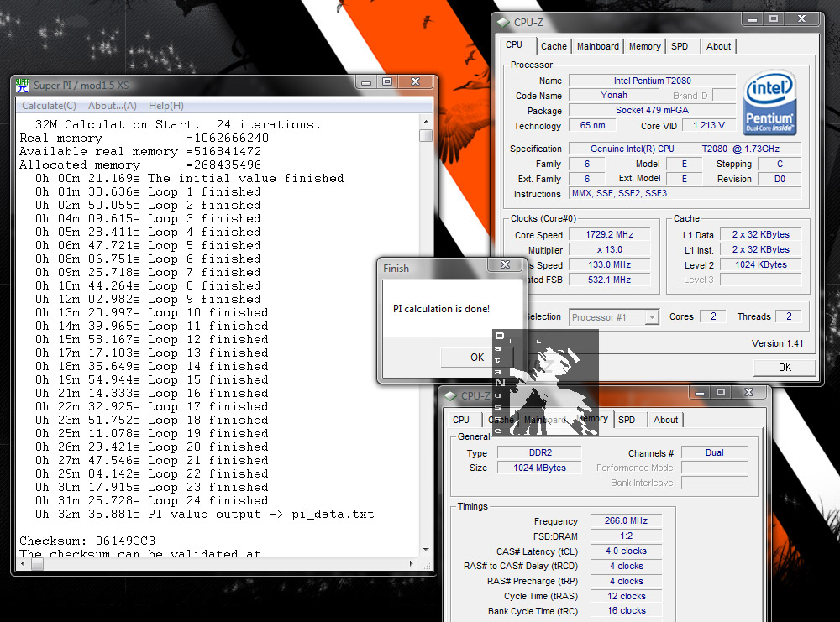Viewport: 840px width, 622px height.
Task: Open the About...(A) menu in Super PI
Action: [x=113, y=106]
